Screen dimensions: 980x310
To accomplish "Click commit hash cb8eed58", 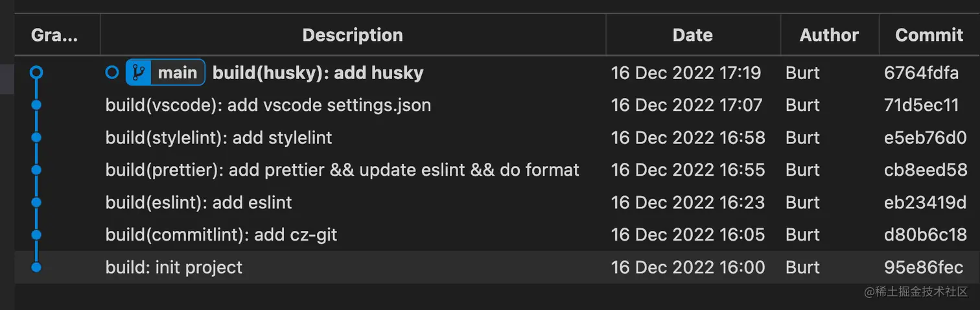I will [x=925, y=170].
